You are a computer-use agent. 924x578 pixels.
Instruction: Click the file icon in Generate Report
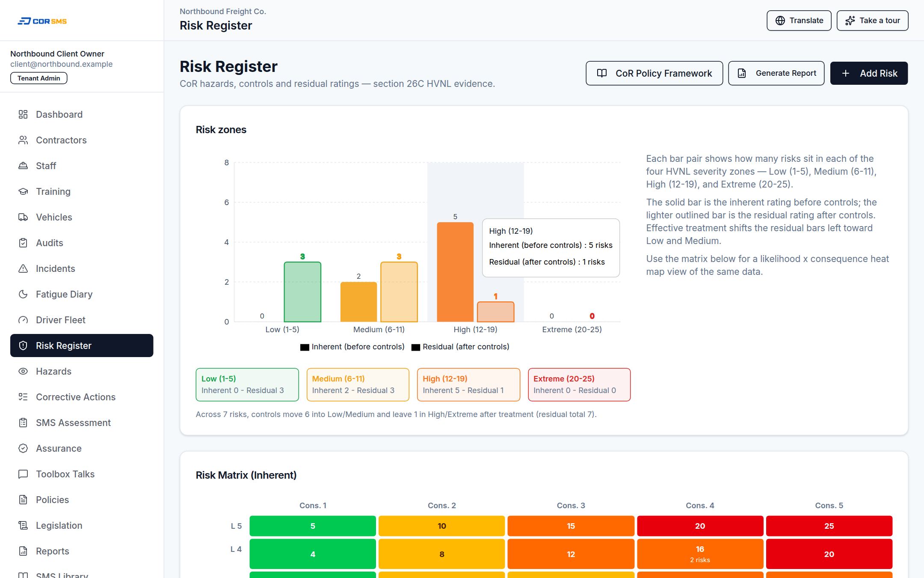tap(742, 73)
